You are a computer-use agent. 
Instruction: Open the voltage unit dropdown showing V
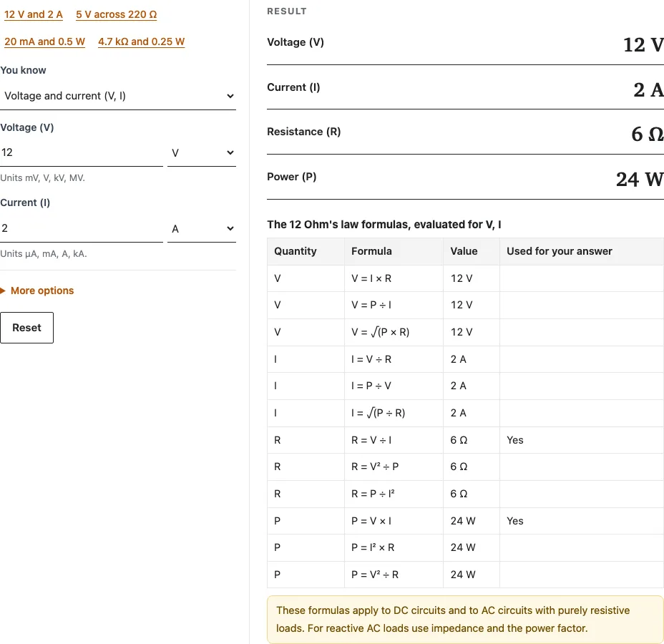point(202,153)
